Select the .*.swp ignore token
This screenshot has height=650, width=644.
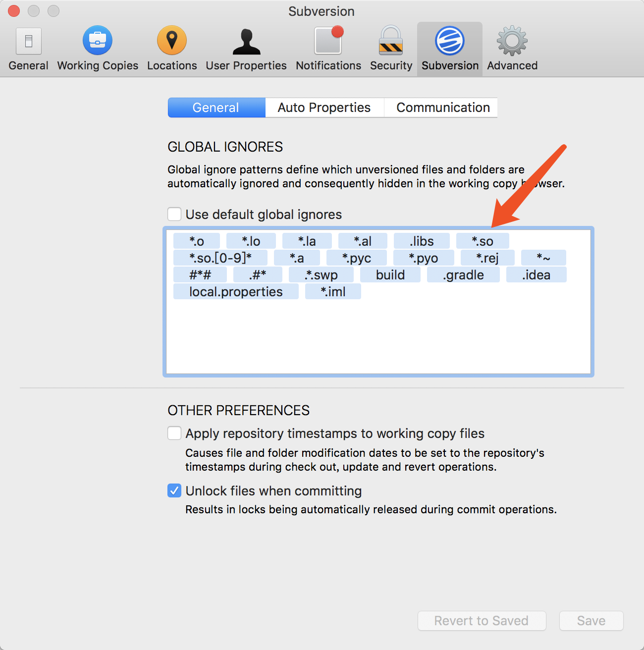321,274
